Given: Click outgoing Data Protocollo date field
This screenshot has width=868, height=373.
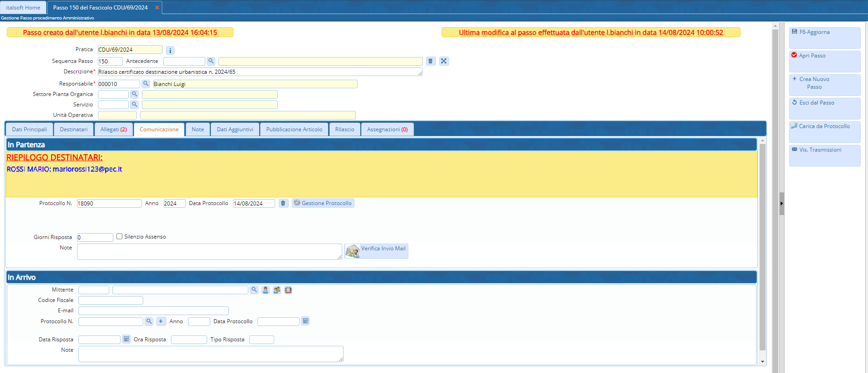Looking at the screenshot, I should [254, 204].
